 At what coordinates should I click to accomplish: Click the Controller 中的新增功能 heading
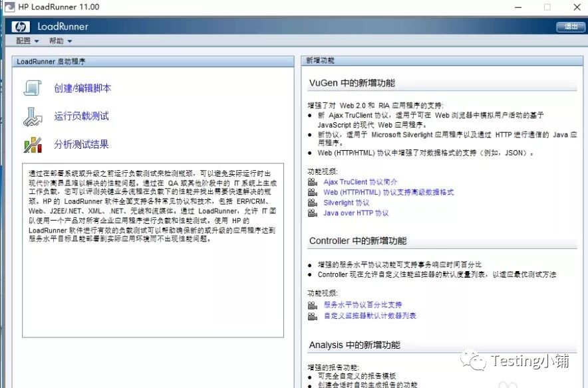(358, 241)
